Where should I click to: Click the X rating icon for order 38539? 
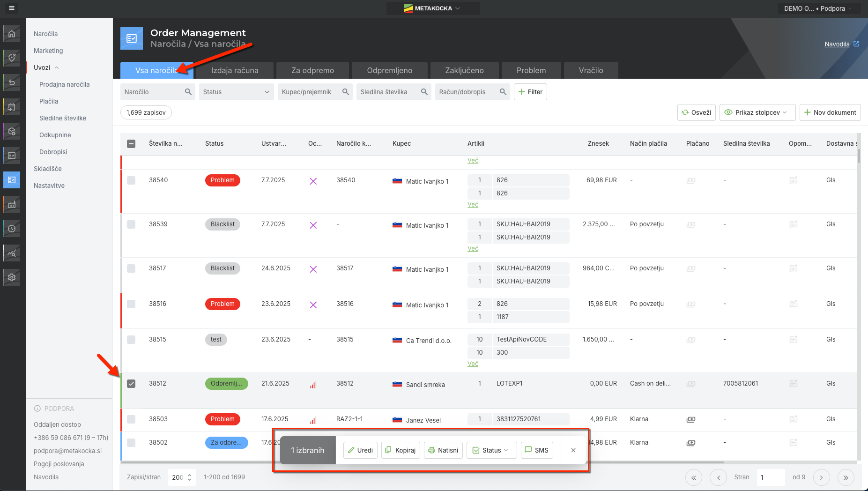pyautogui.click(x=313, y=225)
